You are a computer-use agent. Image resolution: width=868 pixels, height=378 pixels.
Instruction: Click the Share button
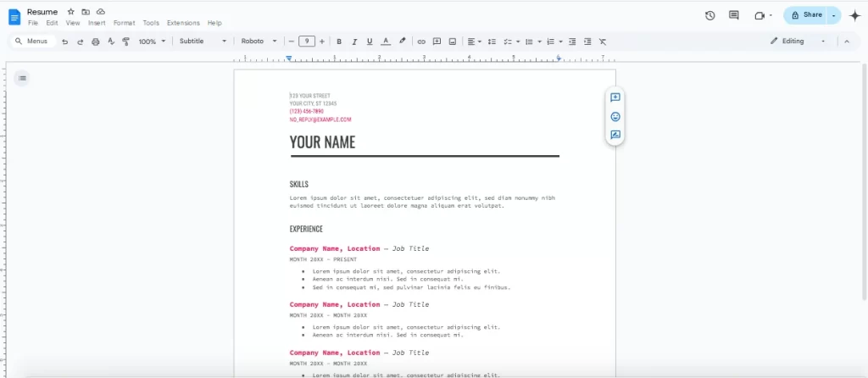click(805, 15)
